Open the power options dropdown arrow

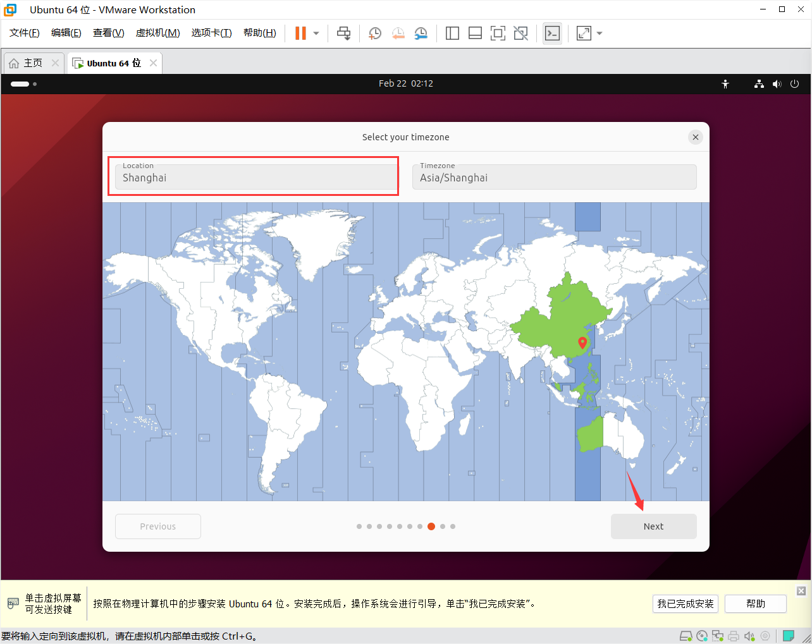click(316, 33)
